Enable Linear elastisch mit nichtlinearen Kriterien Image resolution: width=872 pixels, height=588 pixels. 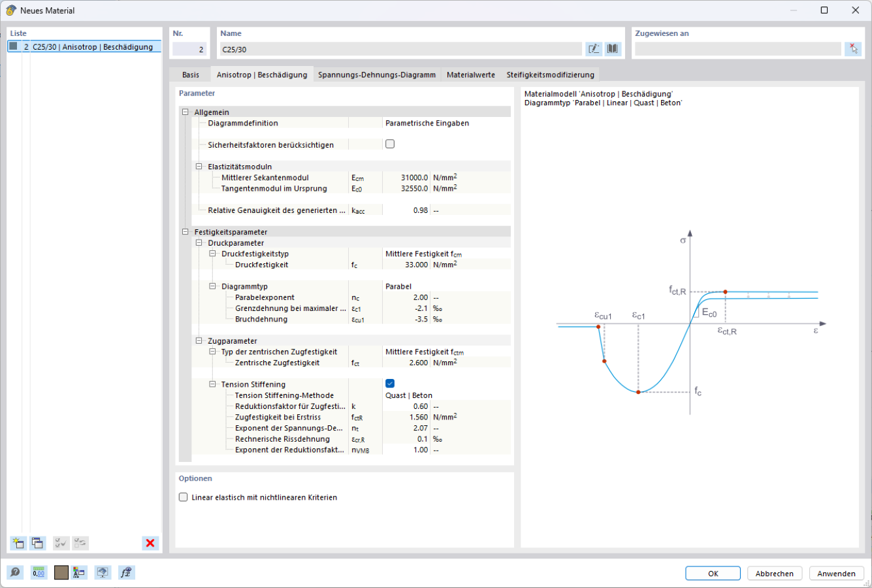183,497
